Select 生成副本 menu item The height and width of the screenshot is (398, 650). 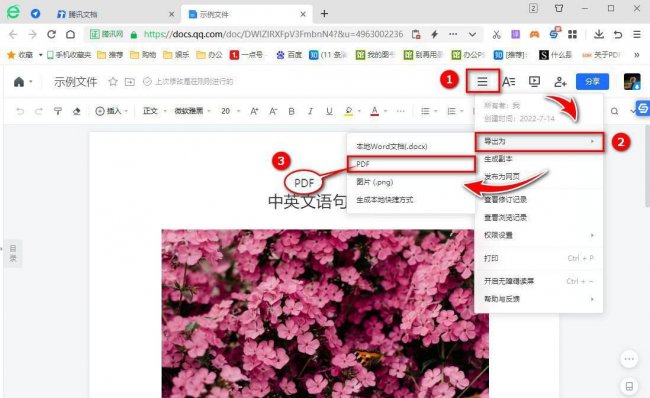click(539, 159)
